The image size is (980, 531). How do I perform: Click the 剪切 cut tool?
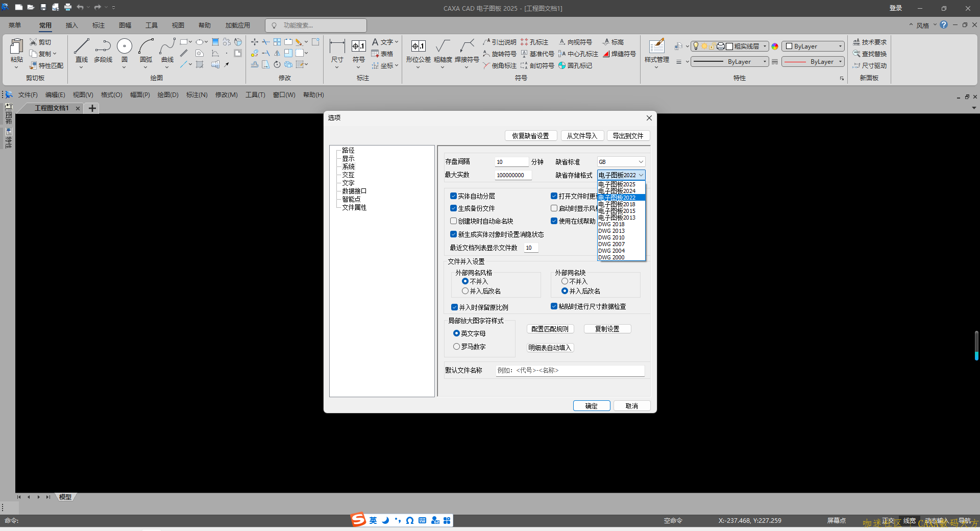[x=40, y=42]
